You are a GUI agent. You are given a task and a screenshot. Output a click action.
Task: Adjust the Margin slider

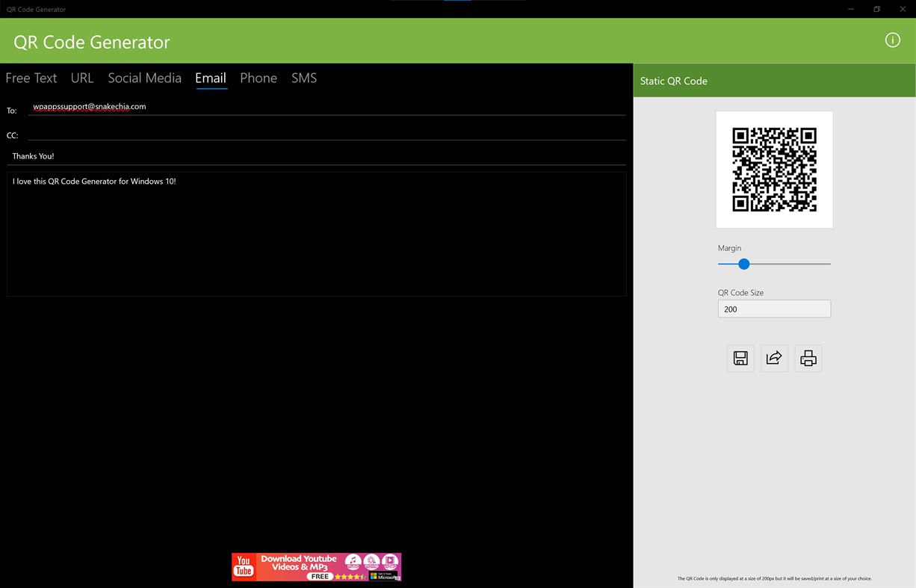(743, 264)
